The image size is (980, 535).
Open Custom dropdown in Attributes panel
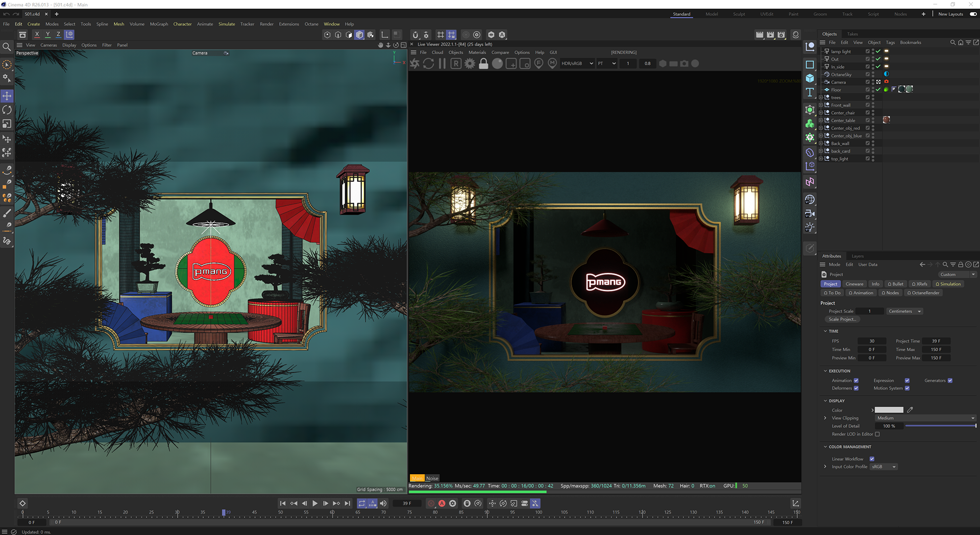[x=958, y=275]
